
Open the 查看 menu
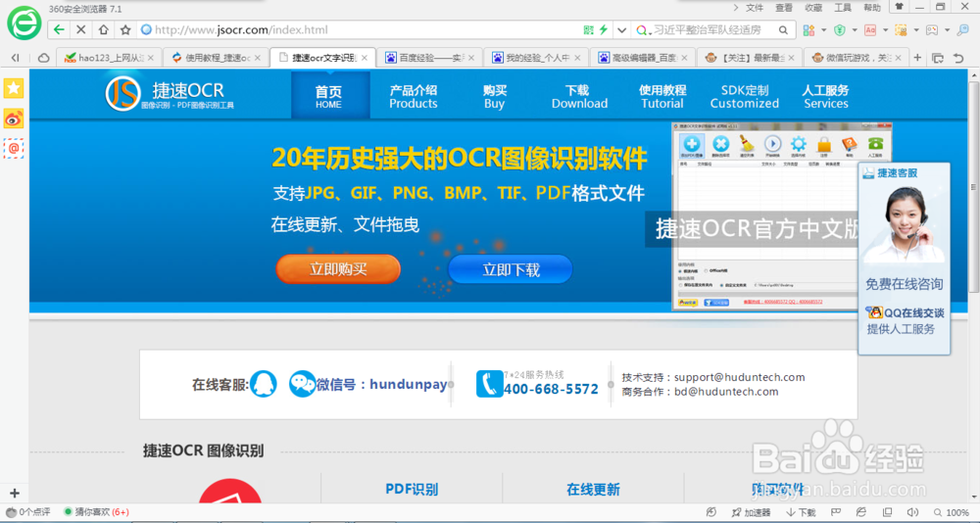[x=784, y=8]
